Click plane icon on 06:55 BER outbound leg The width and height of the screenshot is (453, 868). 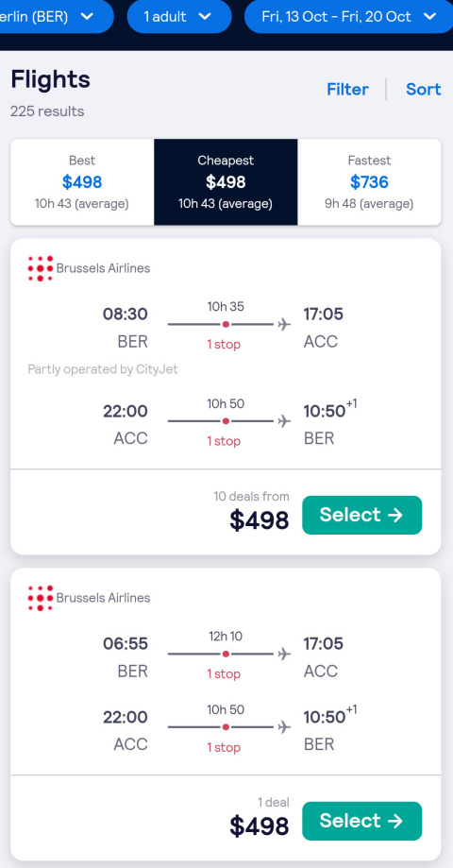(284, 654)
